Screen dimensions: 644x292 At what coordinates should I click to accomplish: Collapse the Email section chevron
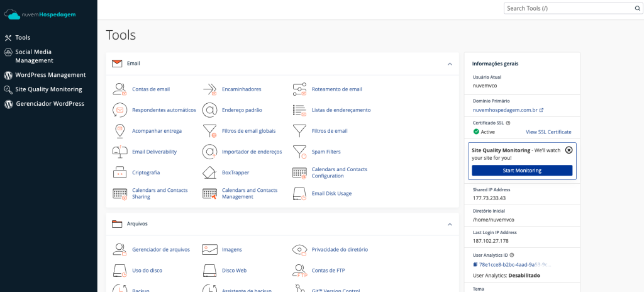(x=450, y=64)
